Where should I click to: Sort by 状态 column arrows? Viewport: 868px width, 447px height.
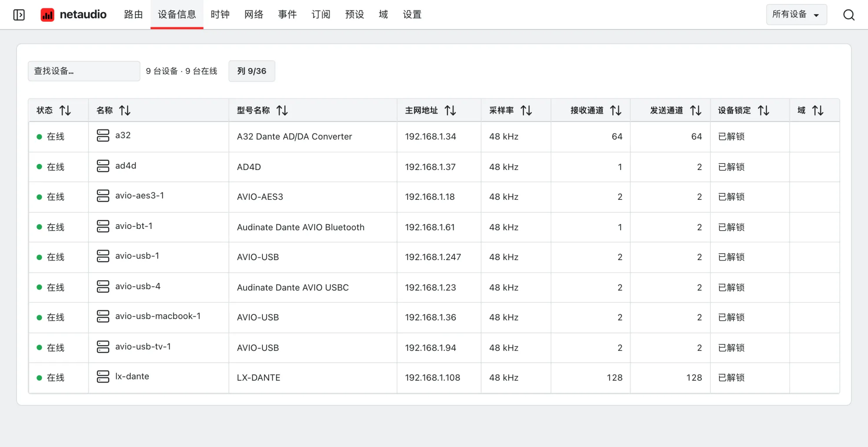(65, 111)
